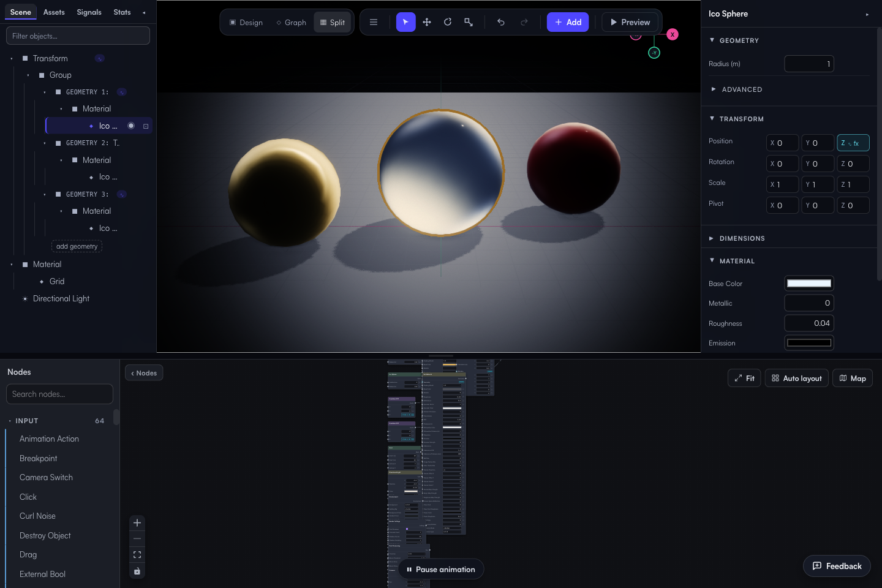Switch to Graph view mode
Screen dimensions: 882x588
(292, 23)
